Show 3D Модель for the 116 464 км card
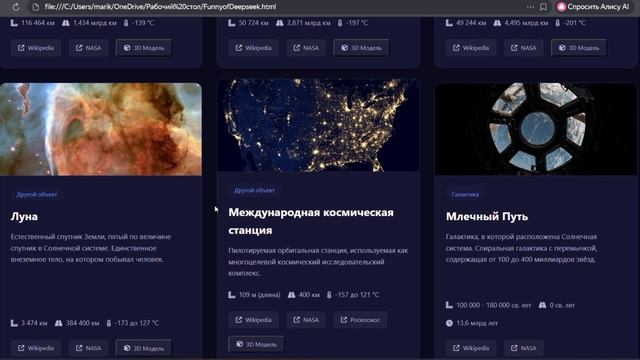The height and width of the screenshot is (360, 640). [x=144, y=48]
